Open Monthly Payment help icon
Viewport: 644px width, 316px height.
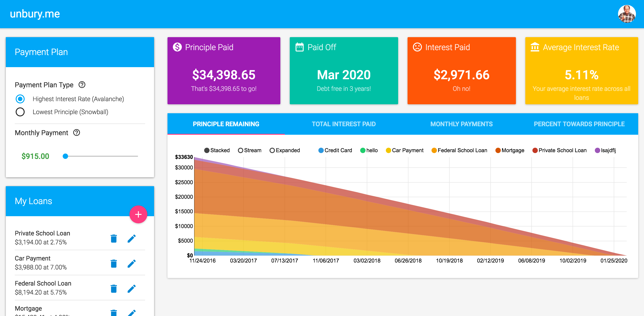[x=77, y=133]
